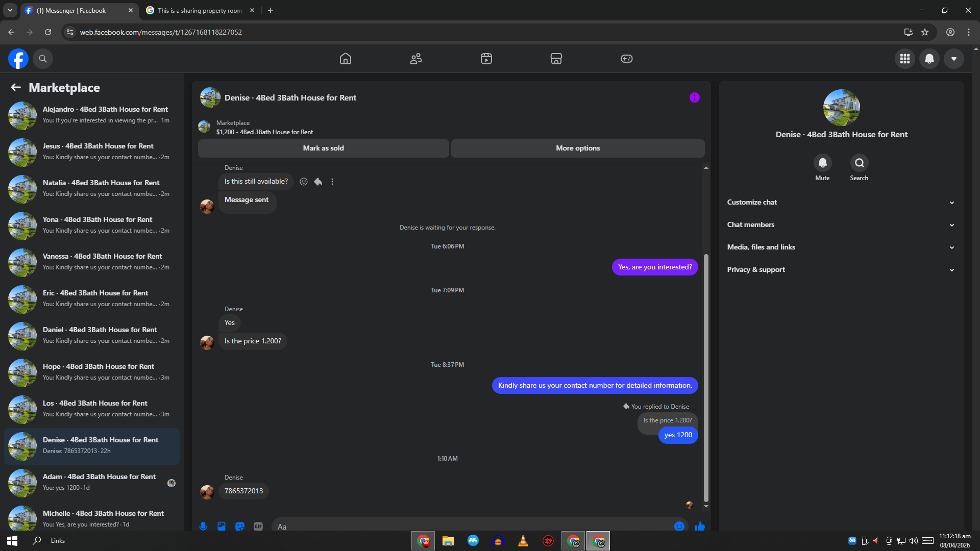Open the GIF picker icon
This screenshot has width=980, height=551.
tap(258, 526)
